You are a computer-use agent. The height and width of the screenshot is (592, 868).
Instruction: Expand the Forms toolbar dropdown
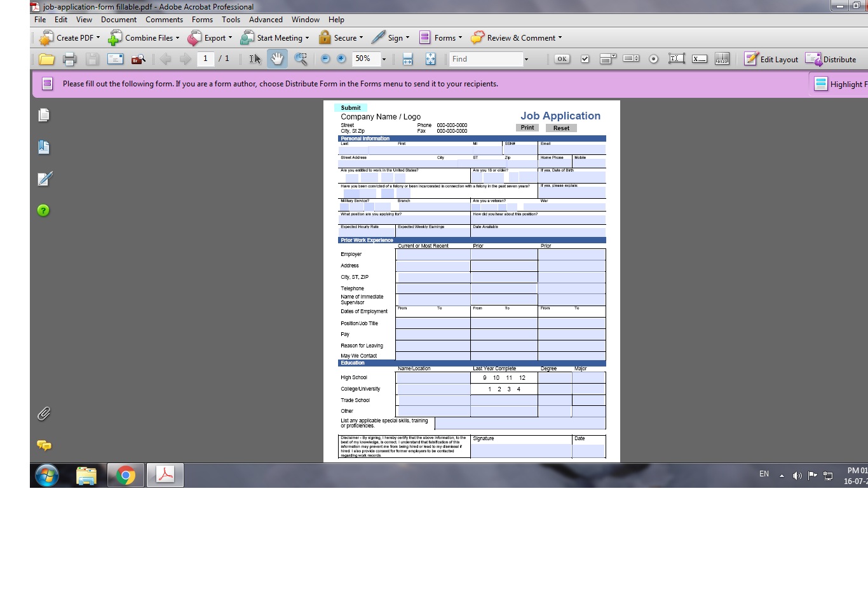click(x=460, y=38)
